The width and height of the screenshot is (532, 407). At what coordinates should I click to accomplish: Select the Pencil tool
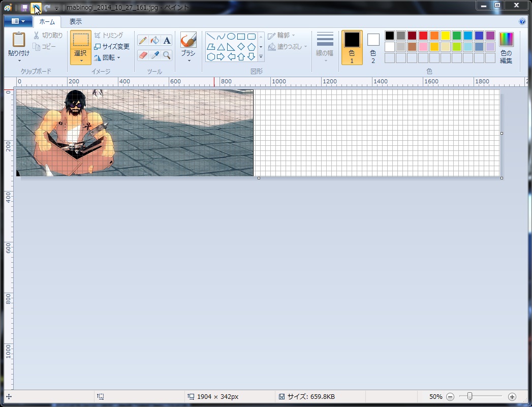[143, 40]
